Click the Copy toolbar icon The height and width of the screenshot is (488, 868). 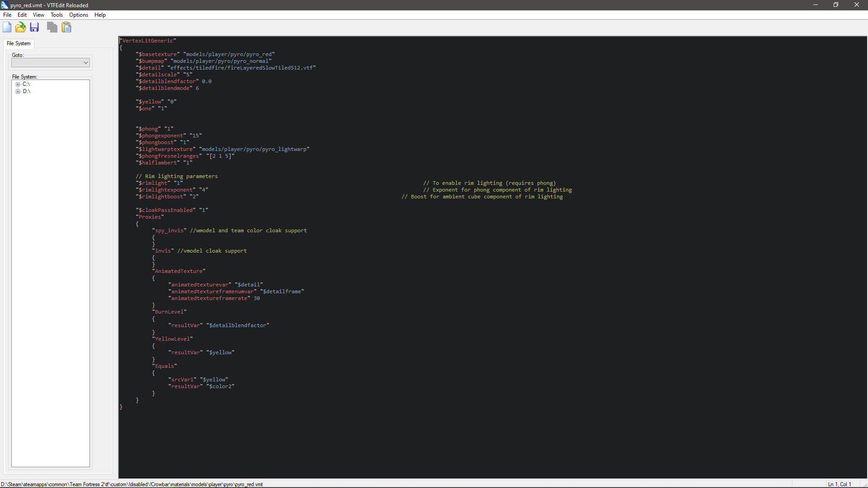tap(52, 27)
